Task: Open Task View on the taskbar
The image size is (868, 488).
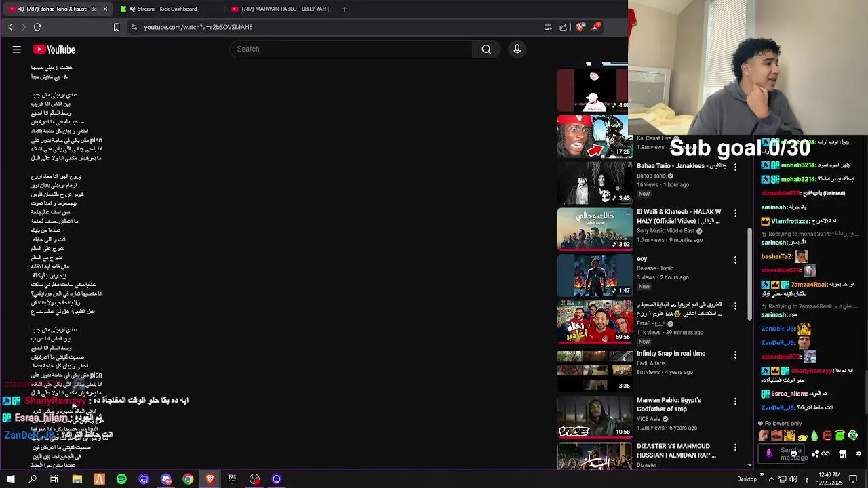Action: pyautogui.click(x=54, y=479)
